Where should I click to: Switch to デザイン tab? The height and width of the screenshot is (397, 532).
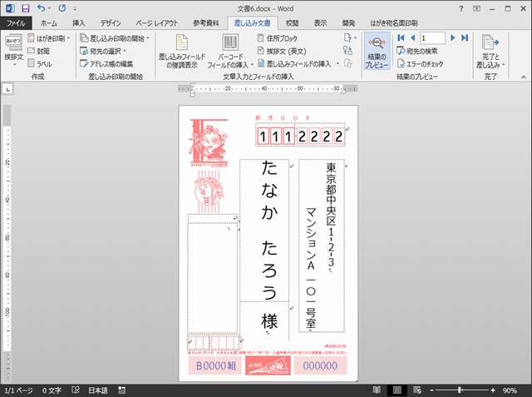click(x=111, y=23)
